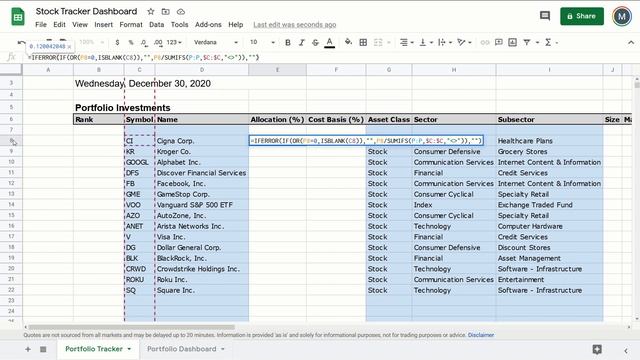Open vertical align dropdown

pyautogui.click(x=426, y=42)
